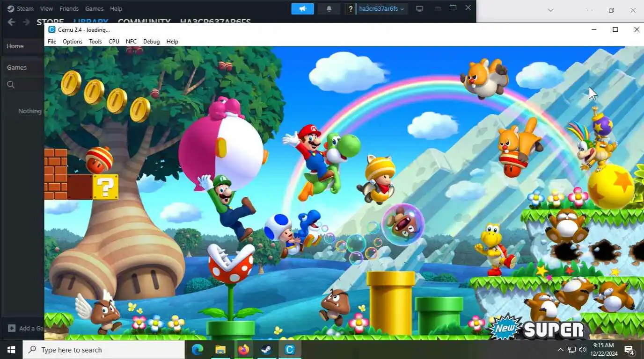
Task: Show hidden system tray icons
Action: (560, 350)
